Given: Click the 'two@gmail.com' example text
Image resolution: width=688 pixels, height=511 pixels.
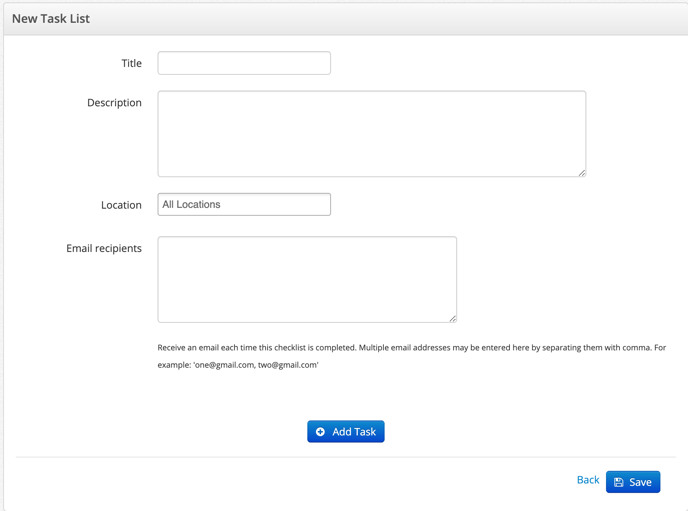Looking at the screenshot, I should click(x=287, y=365).
